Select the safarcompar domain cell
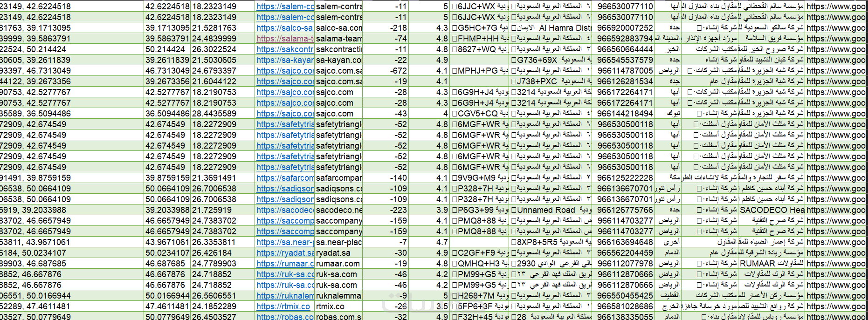Image resolution: width=868 pixels, height=320 pixels. (x=339, y=178)
